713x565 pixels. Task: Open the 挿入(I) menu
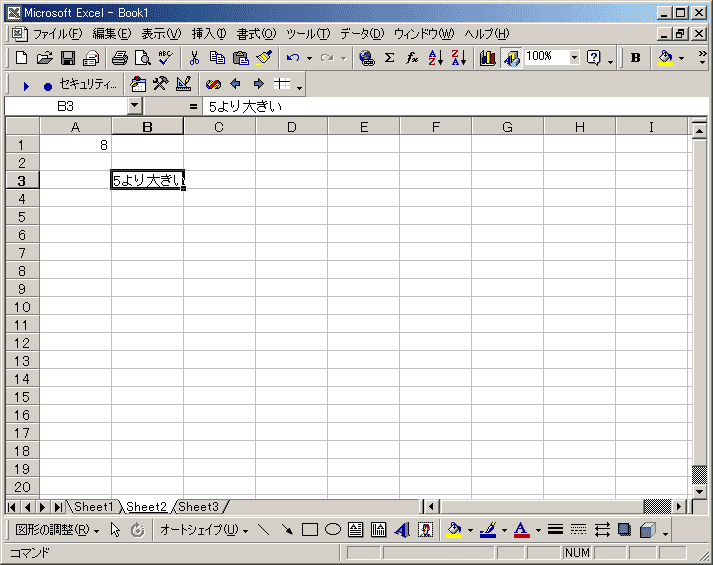pos(209,34)
